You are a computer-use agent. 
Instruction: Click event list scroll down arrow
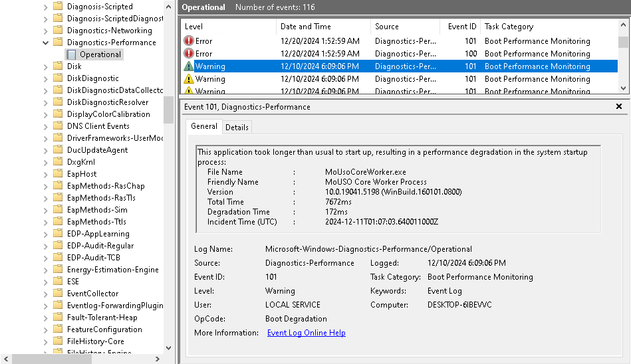tap(624, 88)
